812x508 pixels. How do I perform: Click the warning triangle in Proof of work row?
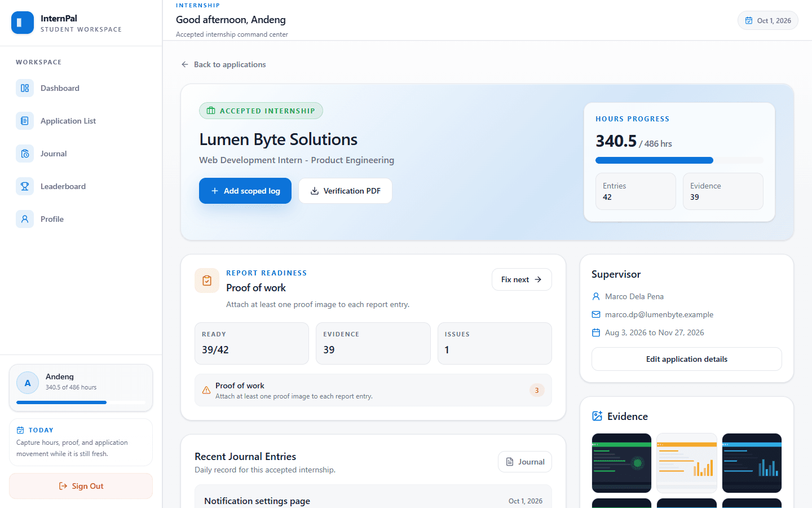206,390
